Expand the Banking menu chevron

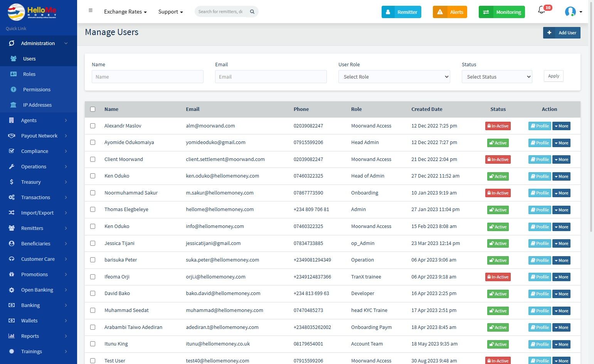pyautogui.click(x=66, y=305)
